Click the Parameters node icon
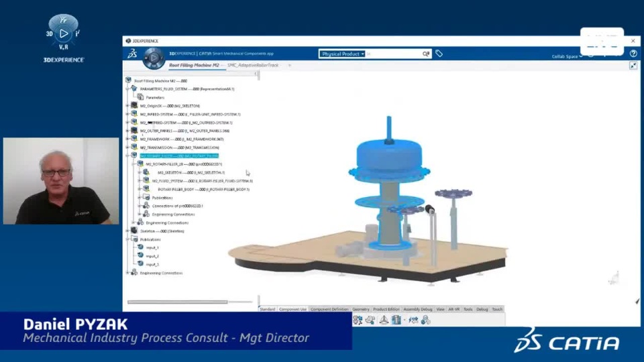This screenshot has height=362, width=644. [x=140, y=97]
